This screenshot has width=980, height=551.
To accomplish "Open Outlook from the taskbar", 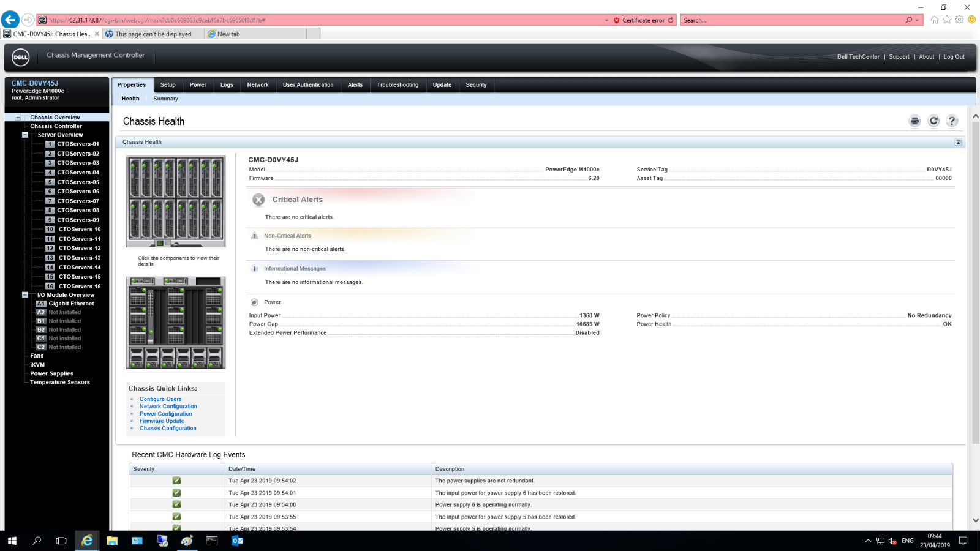I will coord(237,541).
